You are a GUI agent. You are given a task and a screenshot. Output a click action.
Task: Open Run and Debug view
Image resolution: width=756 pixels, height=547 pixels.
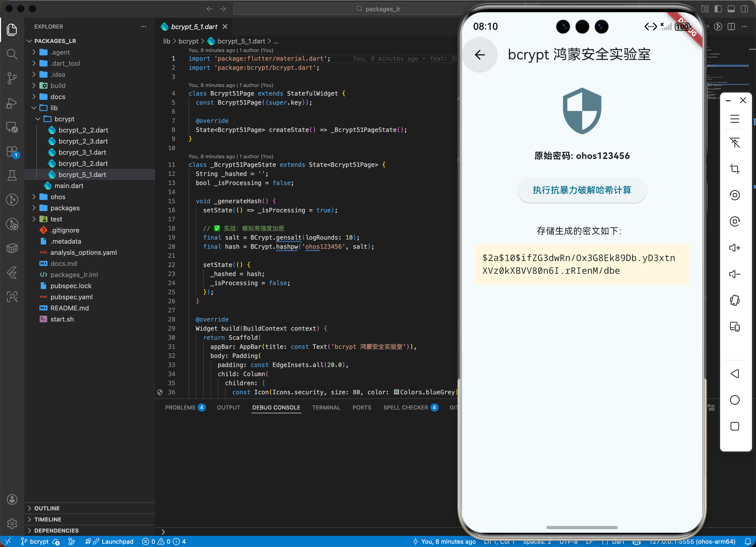click(12, 103)
